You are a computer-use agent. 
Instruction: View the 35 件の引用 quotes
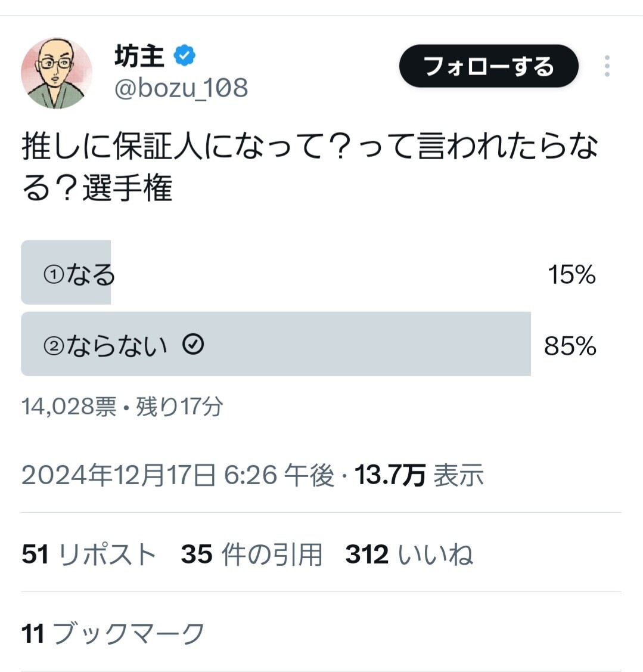coord(251,554)
